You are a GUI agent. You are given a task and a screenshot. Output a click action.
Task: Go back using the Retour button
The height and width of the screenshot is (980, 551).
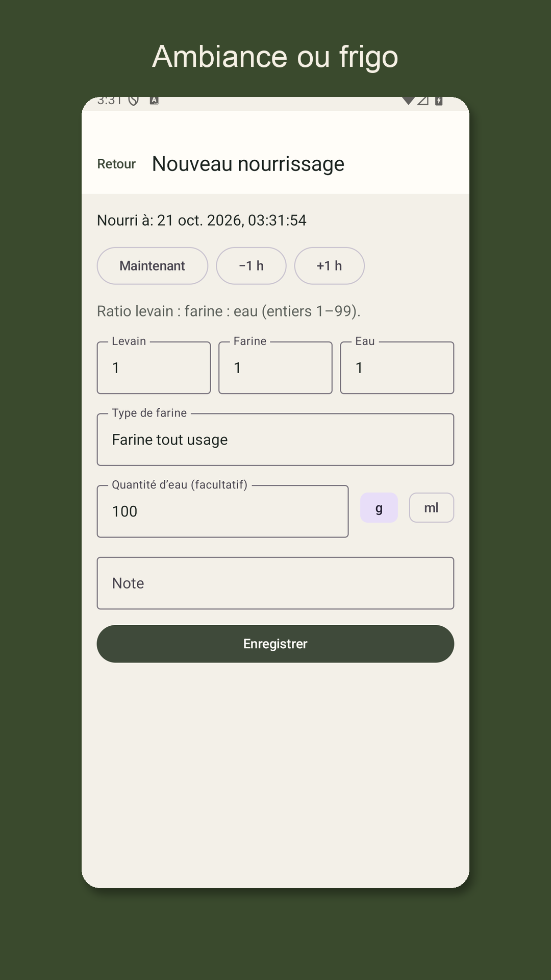pyautogui.click(x=116, y=164)
